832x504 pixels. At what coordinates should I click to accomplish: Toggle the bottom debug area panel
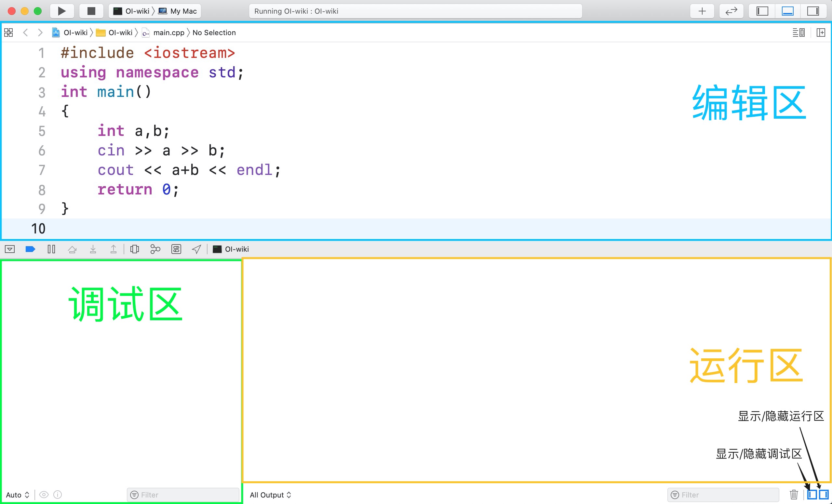point(787,11)
